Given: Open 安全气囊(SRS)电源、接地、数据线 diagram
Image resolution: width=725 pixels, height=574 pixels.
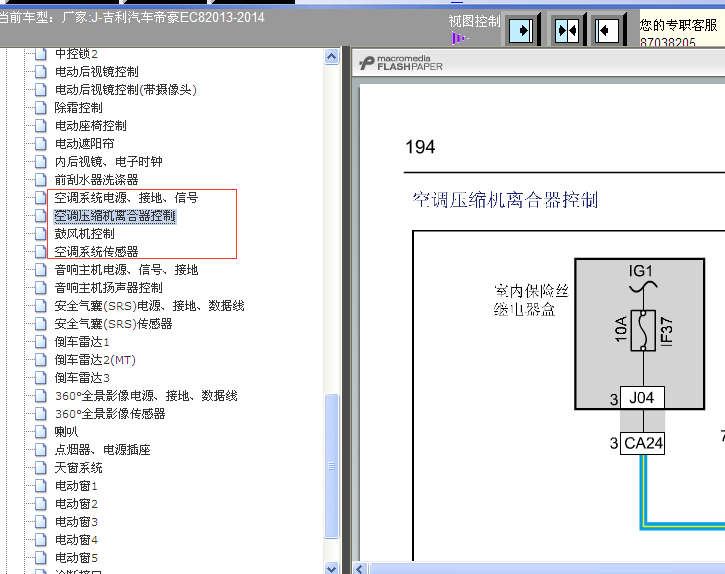Looking at the screenshot, I should [x=149, y=306].
